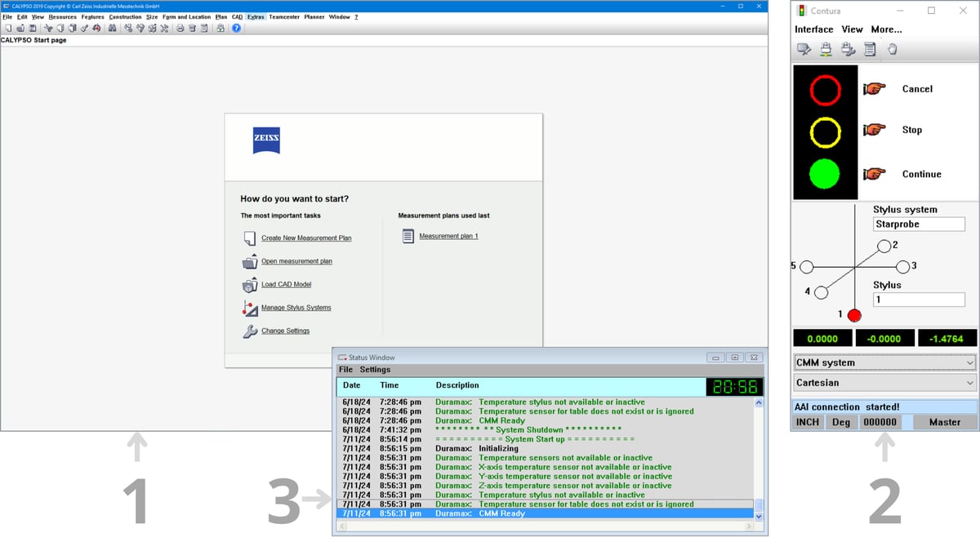Image resolution: width=980 pixels, height=551 pixels.
Task: Click the hand icon in Contura toolbar
Action: click(893, 50)
